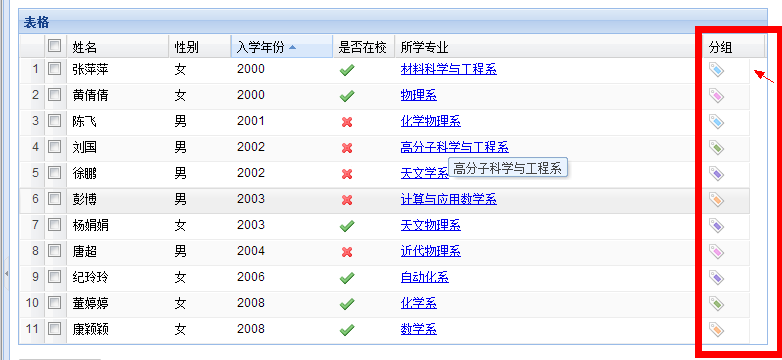Open the 数学系 link
Screen dimensions: 782x360
coord(419,329)
